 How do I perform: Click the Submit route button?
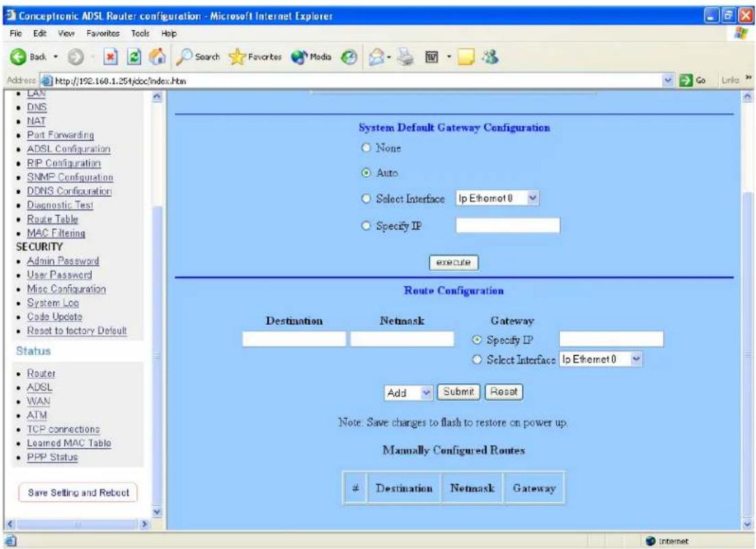click(459, 392)
